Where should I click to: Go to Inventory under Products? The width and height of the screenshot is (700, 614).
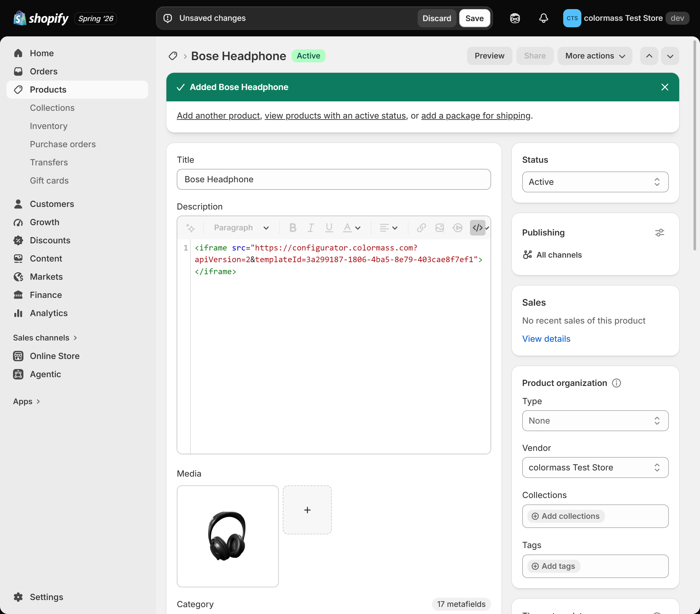[49, 126]
